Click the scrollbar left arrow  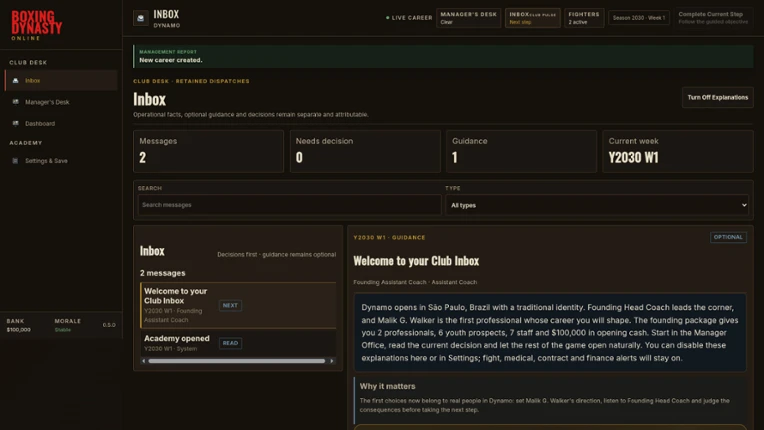pos(143,361)
